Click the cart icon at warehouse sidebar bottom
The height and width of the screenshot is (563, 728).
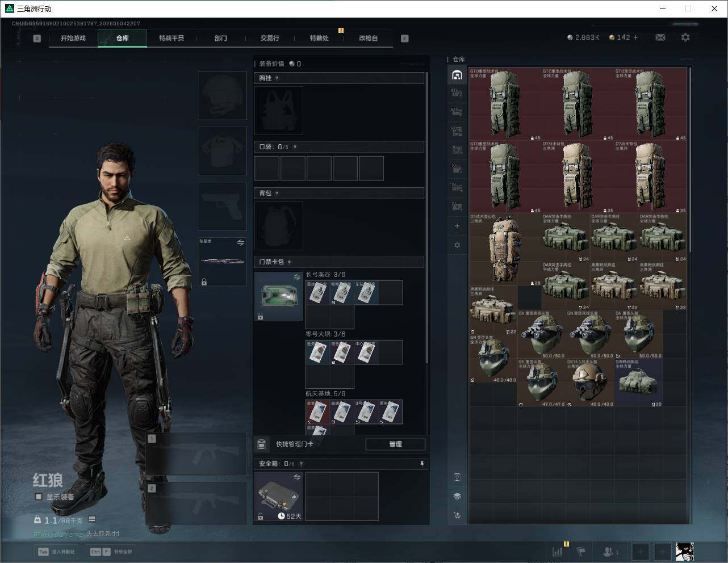(457, 515)
